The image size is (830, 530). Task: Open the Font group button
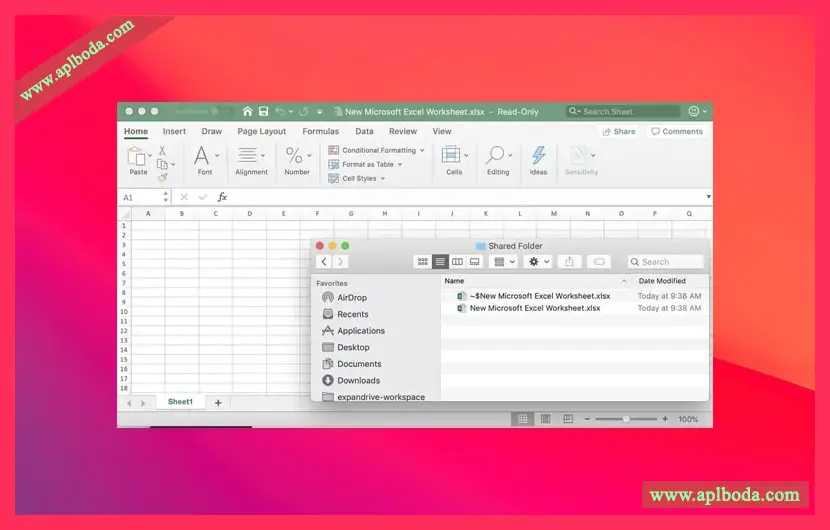pyautogui.click(x=205, y=160)
